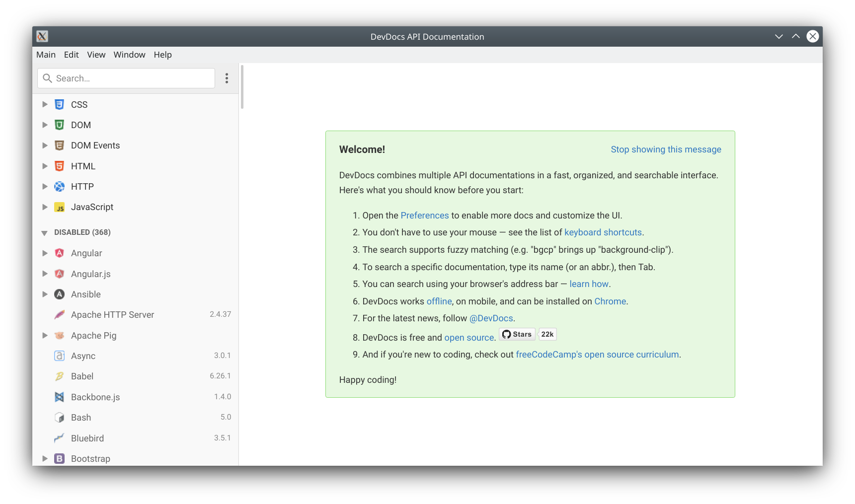Expand the Ansible tree arrow

pyautogui.click(x=45, y=294)
